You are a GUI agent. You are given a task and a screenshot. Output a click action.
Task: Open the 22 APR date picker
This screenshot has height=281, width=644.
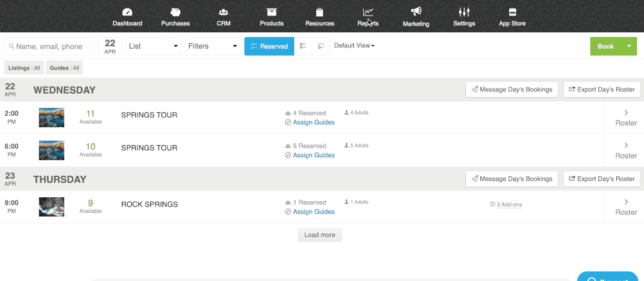(x=110, y=46)
